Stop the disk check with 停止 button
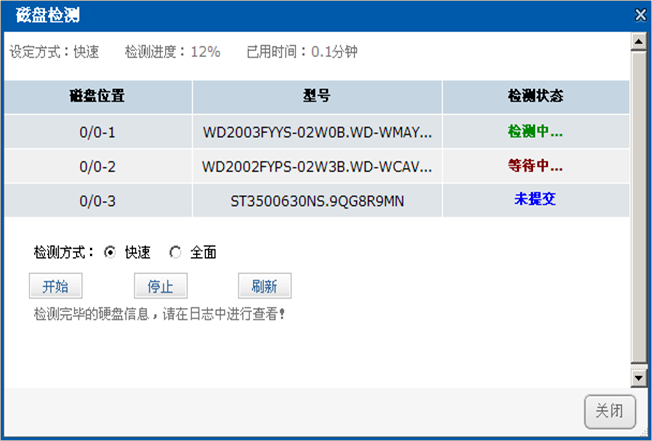Viewport: 652px width, 441px height. 161,286
